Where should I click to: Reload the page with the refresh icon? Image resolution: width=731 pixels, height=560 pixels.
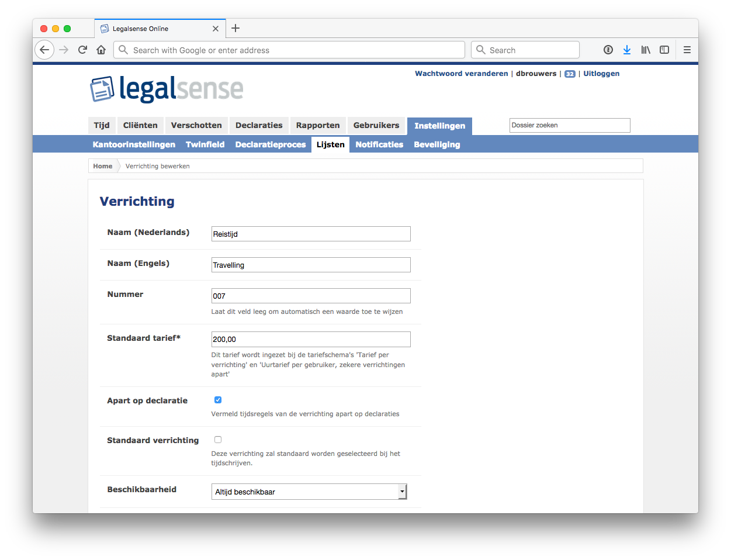click(x=82, y=50)
